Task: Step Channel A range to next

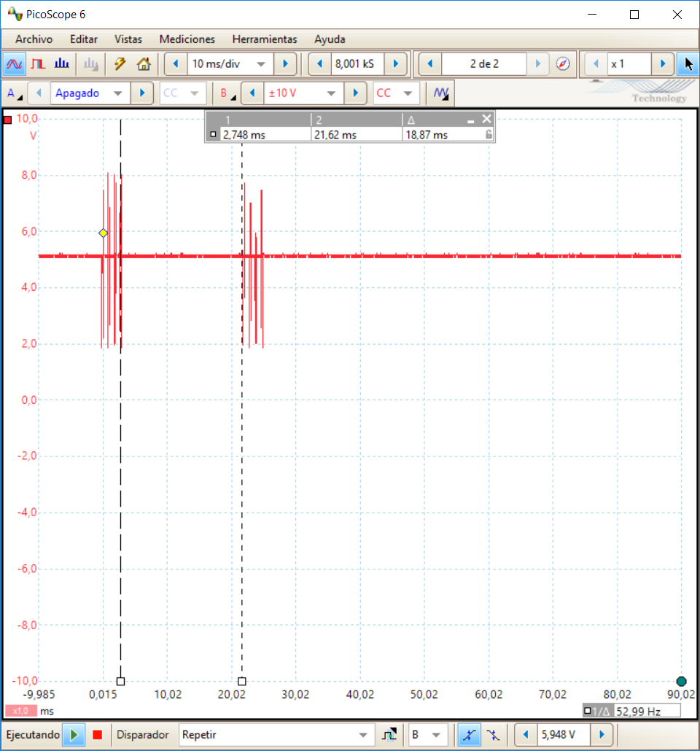Action: [x=141, y=93]
